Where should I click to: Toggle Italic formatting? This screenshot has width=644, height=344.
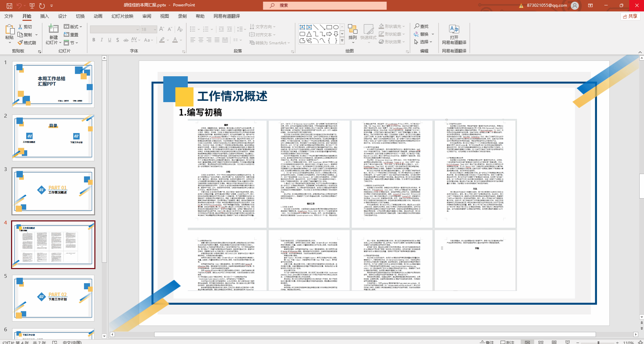tap(102, 40)
